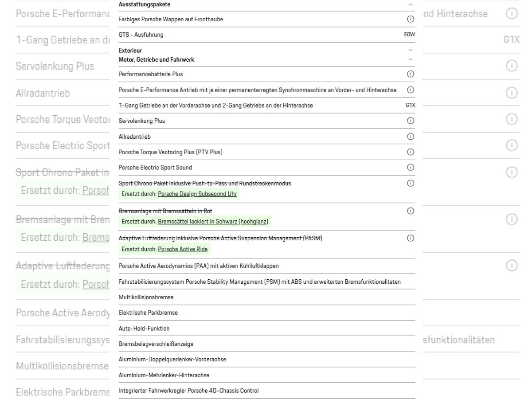Click background info icon beside Hinterachse text
Viewport: 532px width, 399px height.
click(512, 15)
